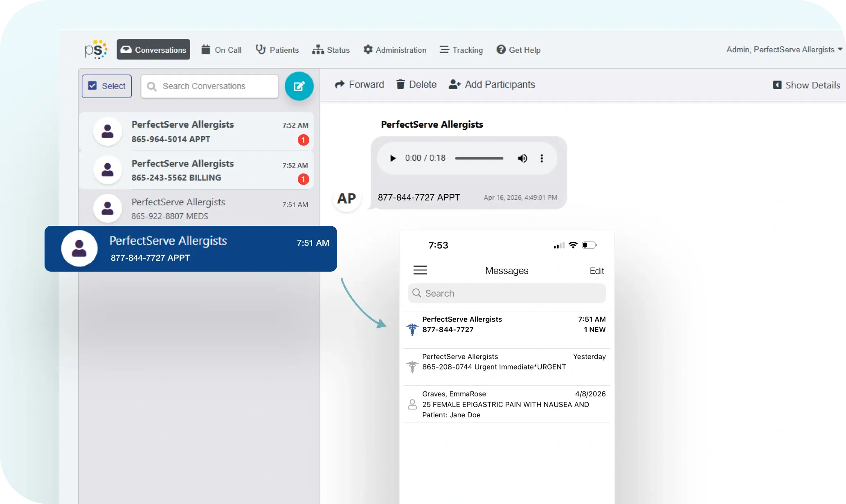Image resolution: width=846 pixels, height=504 pixels.
Task: Click the audio progress slider
Action: 479,158
